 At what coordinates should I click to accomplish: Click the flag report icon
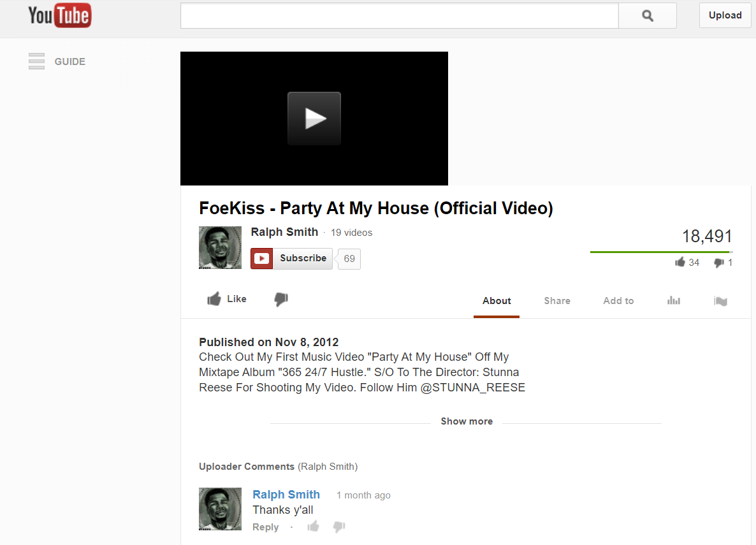[720, 301]
